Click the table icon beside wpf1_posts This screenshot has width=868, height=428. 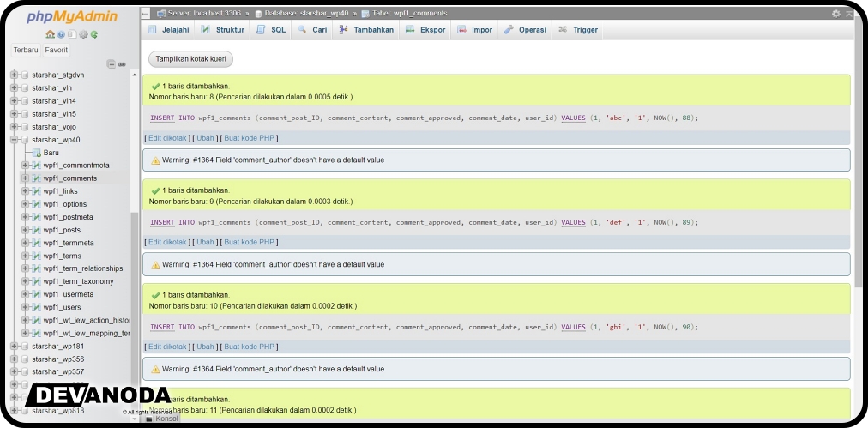tap(37, 230)
